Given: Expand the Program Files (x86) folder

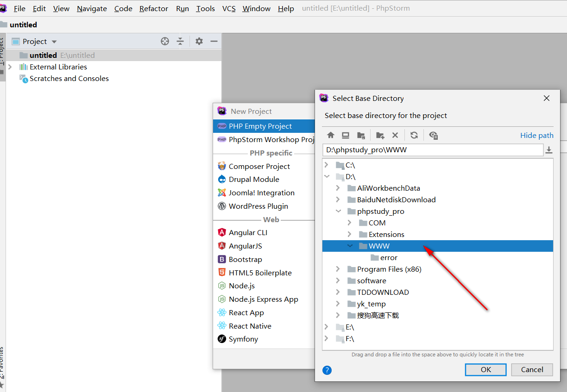Looking at the screenshot, I should point(338,269).
